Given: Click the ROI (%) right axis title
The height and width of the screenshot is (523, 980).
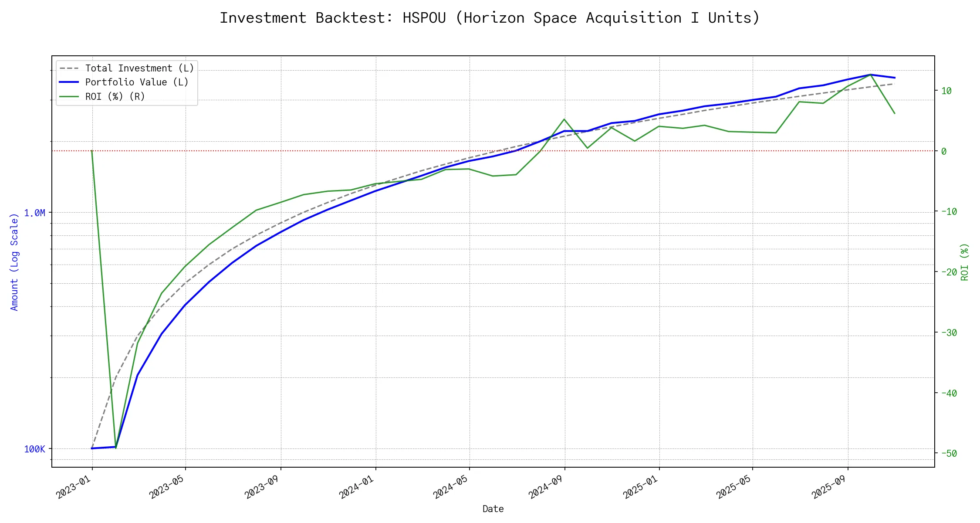Looking at the screenshot, I should click(x=964, y=262).
